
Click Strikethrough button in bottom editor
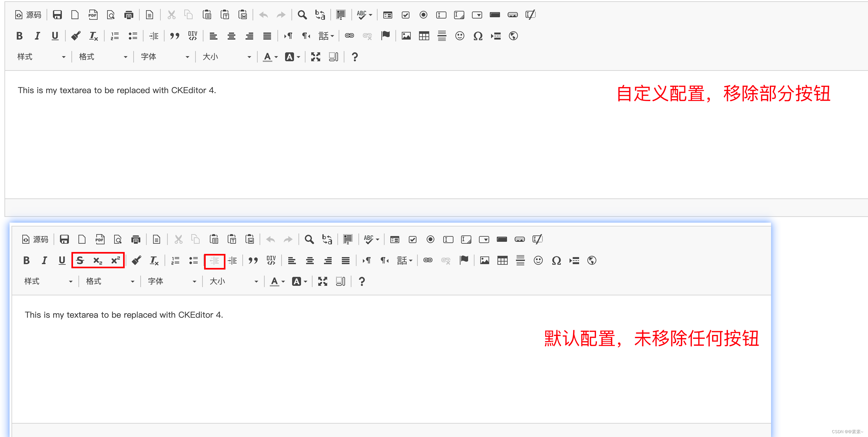pyautogui.click(x=80, y=260)
